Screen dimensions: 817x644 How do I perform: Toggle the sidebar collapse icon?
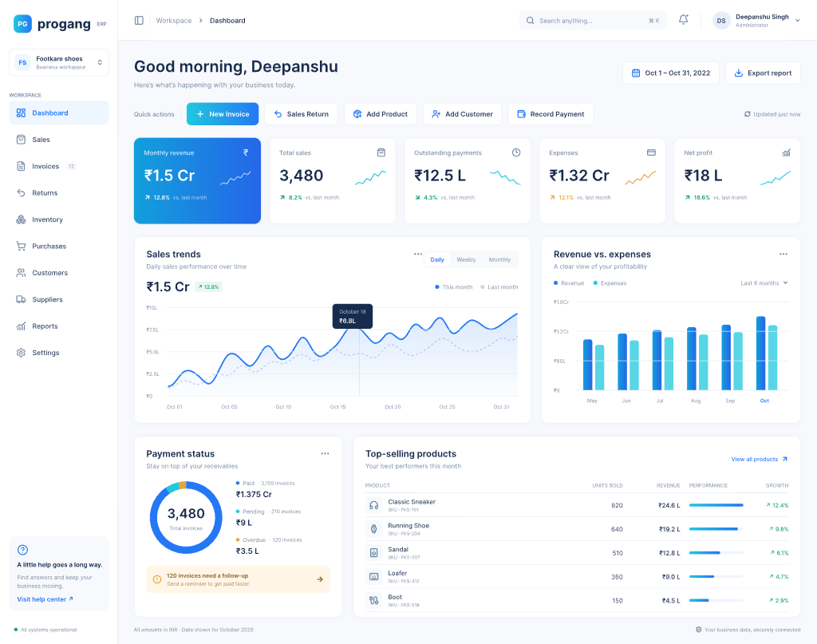pos(139,20)
